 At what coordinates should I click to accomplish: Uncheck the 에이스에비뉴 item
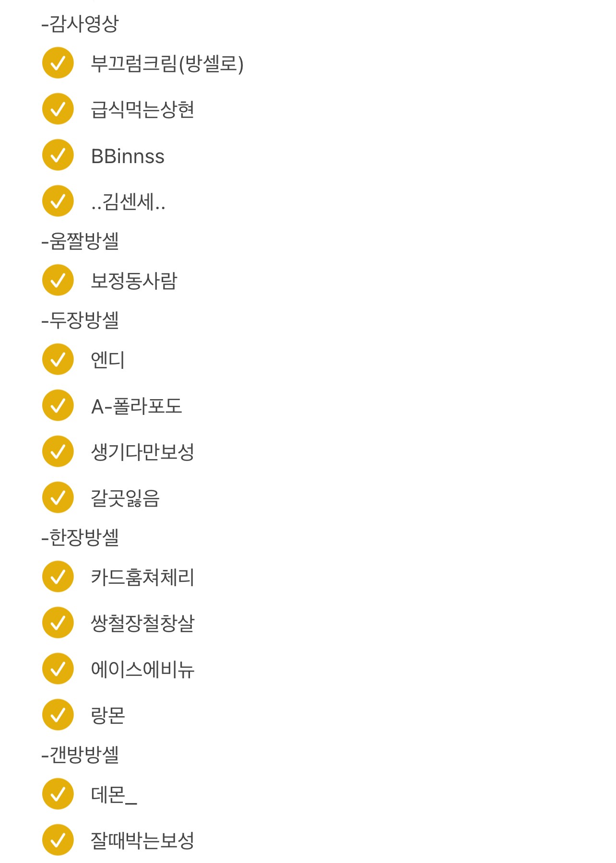tap(58, 669)
